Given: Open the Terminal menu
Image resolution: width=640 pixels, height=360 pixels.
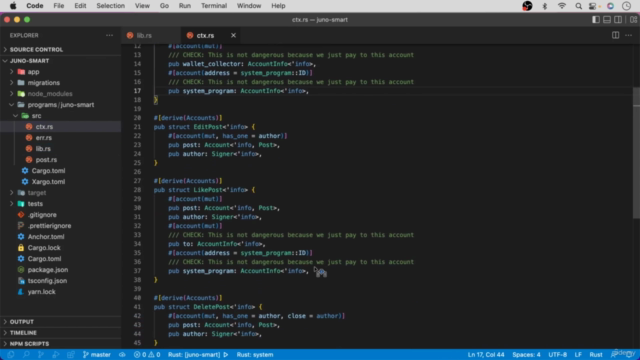Looking at the screenshot, I should click(x=213, y=6).
